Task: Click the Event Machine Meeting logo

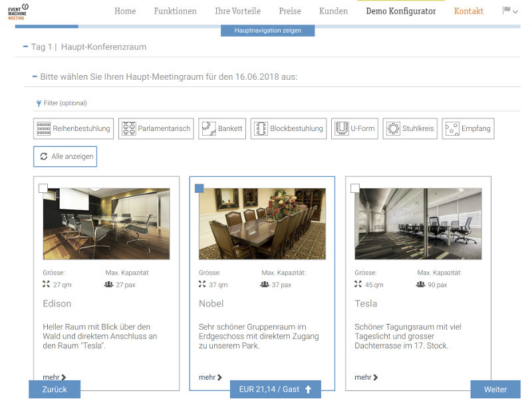Action: pos(17,11)
